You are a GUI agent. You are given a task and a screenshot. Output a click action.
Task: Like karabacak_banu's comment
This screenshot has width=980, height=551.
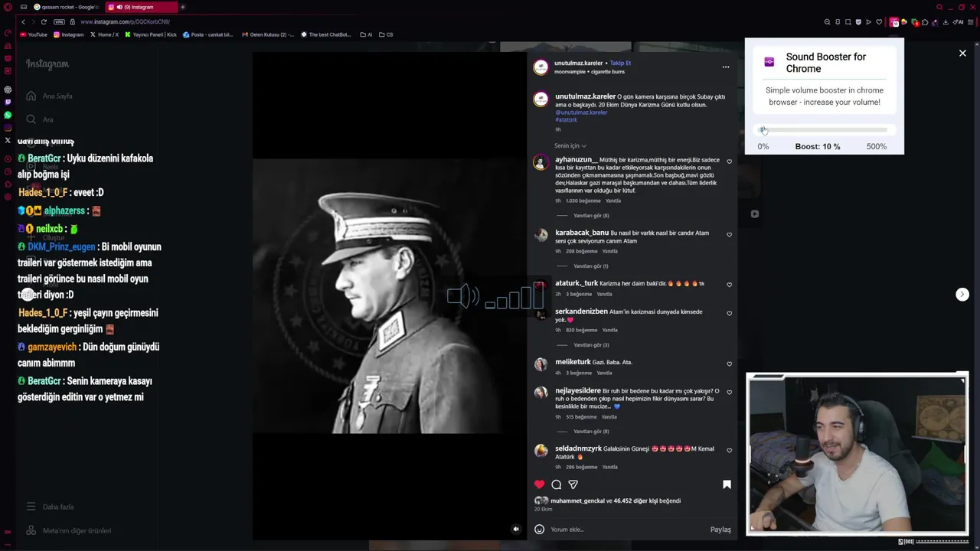coord(729,234)
